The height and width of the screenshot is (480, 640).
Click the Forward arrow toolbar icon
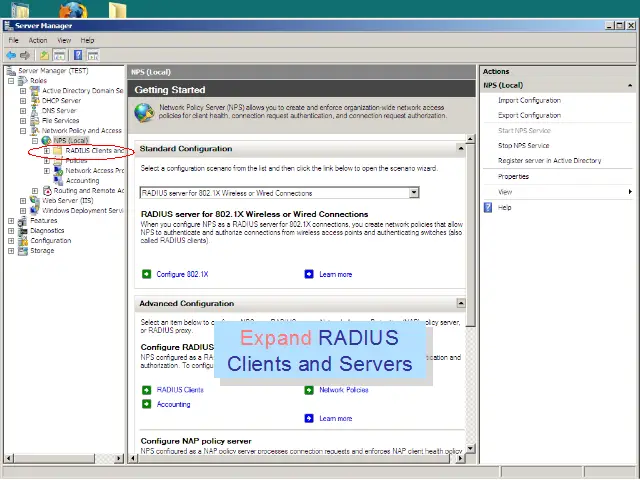coord(25,55)
